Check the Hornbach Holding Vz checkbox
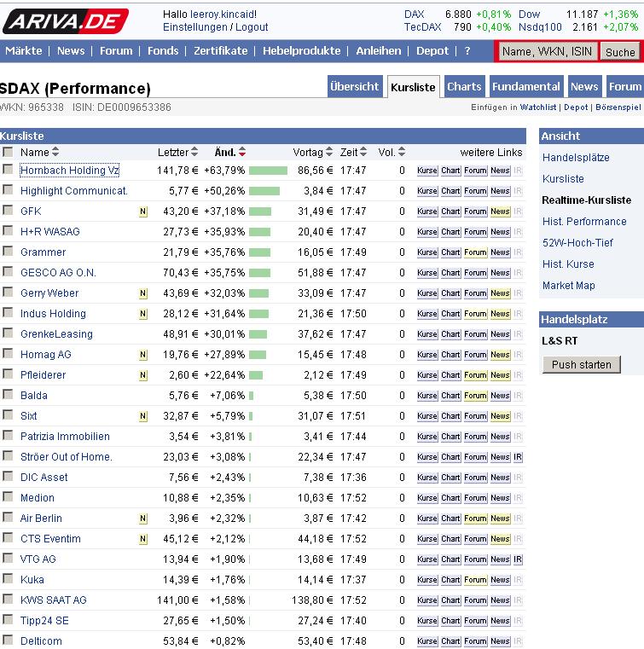The image size is (644, 649). pos(8,169)
